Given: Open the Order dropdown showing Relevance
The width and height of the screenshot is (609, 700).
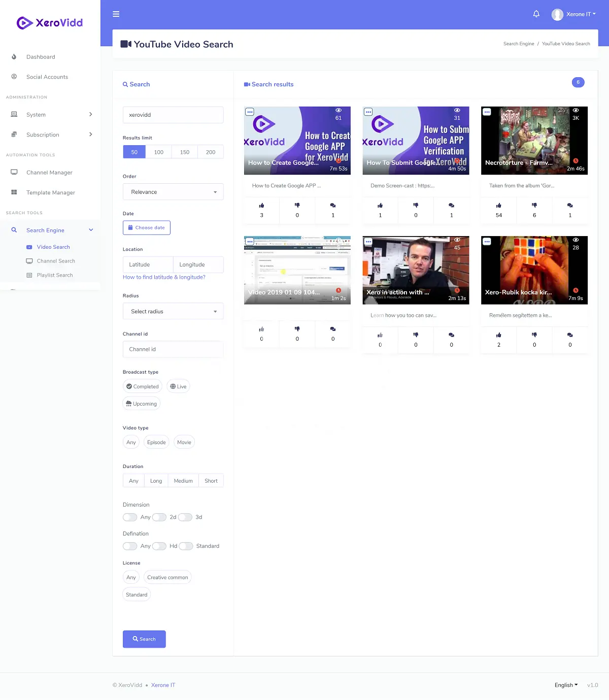Looking at the screenshot, I should click(x=173, y=192).
